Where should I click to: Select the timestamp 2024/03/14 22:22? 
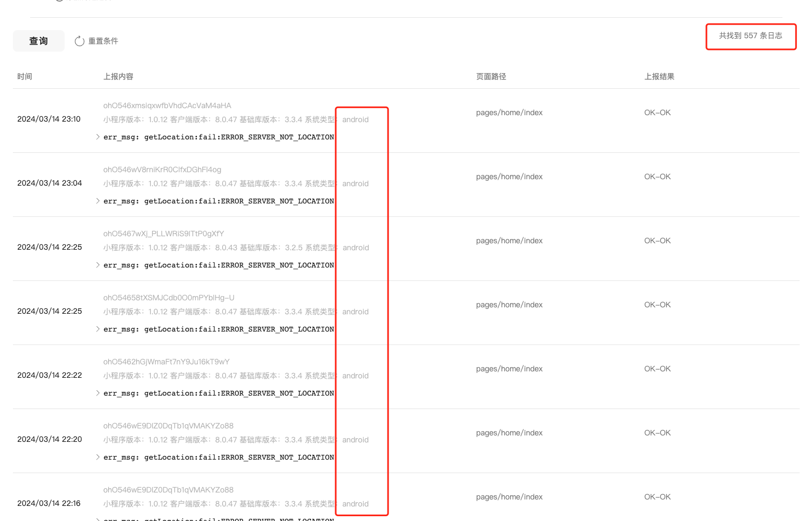[x=50, y=375]
